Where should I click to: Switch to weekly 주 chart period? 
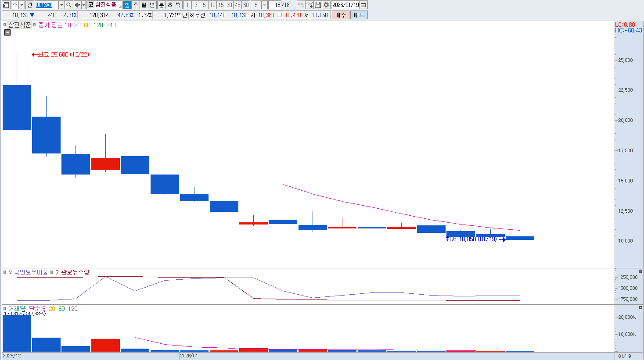point(136,5)
